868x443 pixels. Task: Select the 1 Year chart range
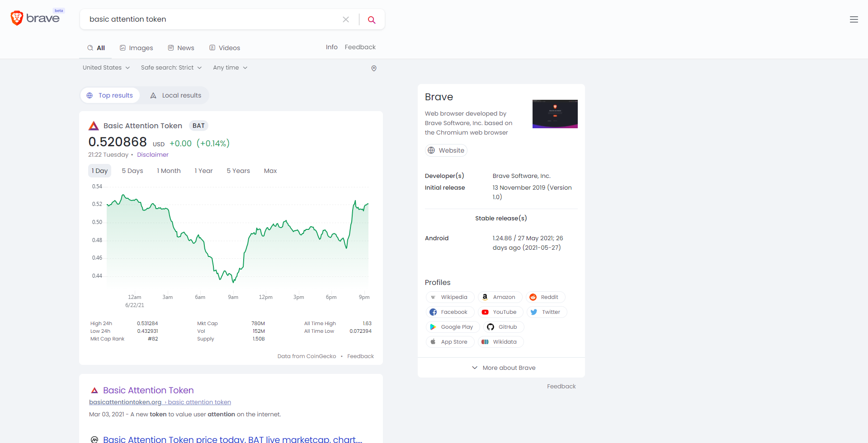[203, 171]
